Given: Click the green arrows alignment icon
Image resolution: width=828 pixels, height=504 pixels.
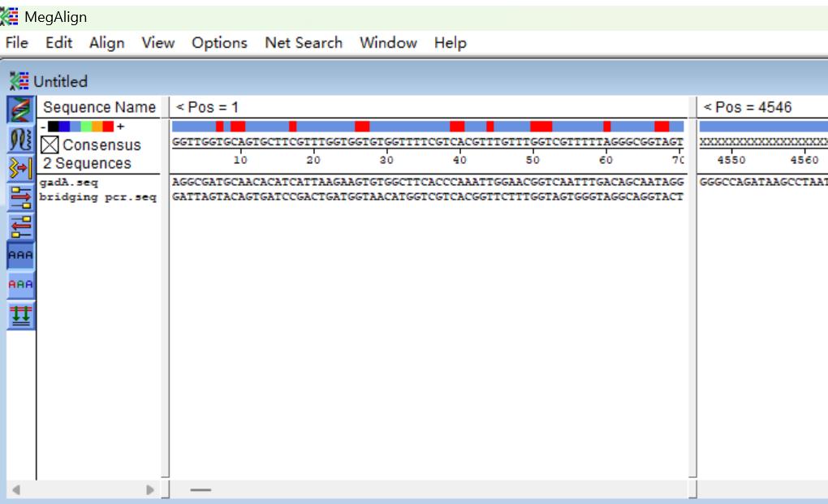Looking at the screenshot, I should [x=21, y=315].
